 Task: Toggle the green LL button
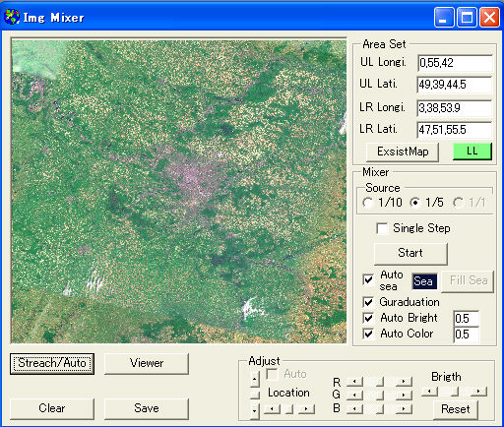pyautogui.click(x=472, y=152)
